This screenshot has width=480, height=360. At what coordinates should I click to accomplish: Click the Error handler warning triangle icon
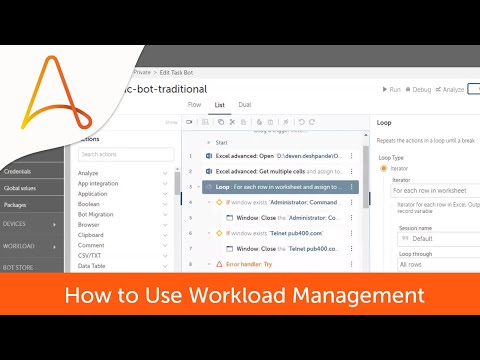pyautogui.click(x=219, y=264)
